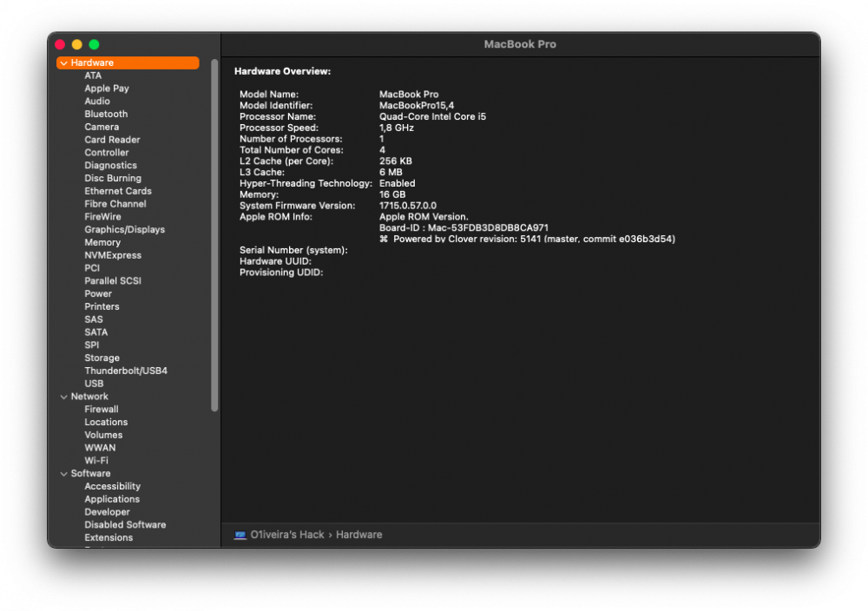Click the Clover command symbol icon
The height and width of the screenshot is (611, 868).
(384, 239)
